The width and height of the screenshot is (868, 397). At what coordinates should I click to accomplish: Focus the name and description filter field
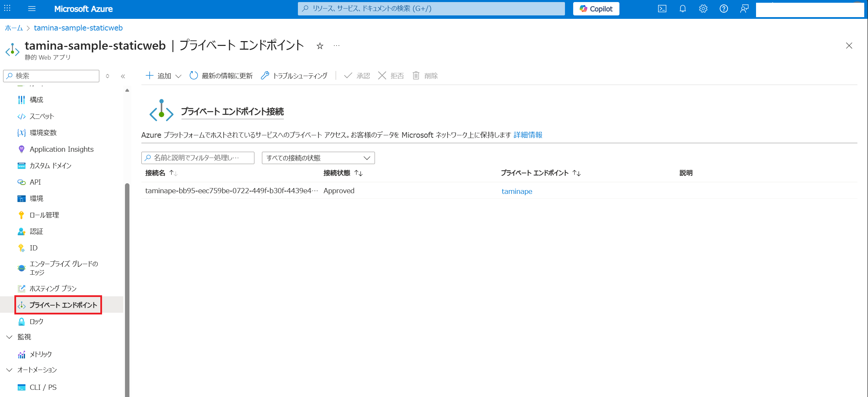tap(198, 158)
